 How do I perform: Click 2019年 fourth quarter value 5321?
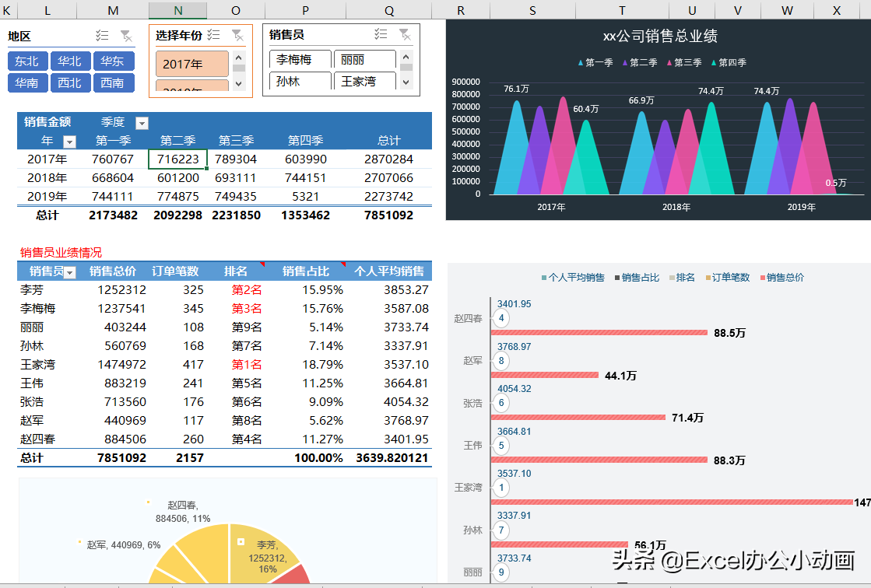point(306,197)
